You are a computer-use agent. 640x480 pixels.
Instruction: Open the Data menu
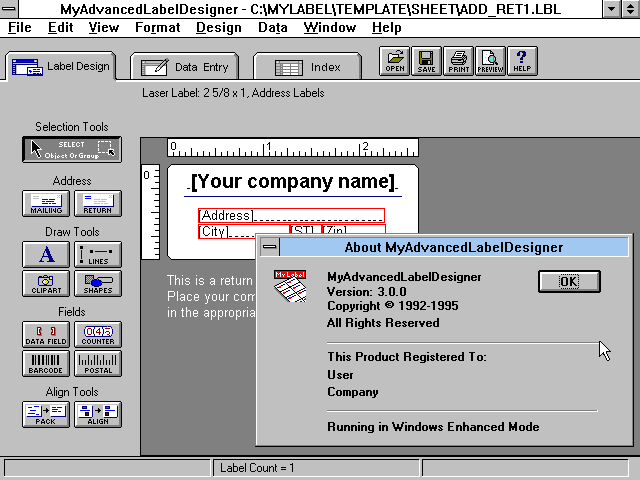click(273, 27)
